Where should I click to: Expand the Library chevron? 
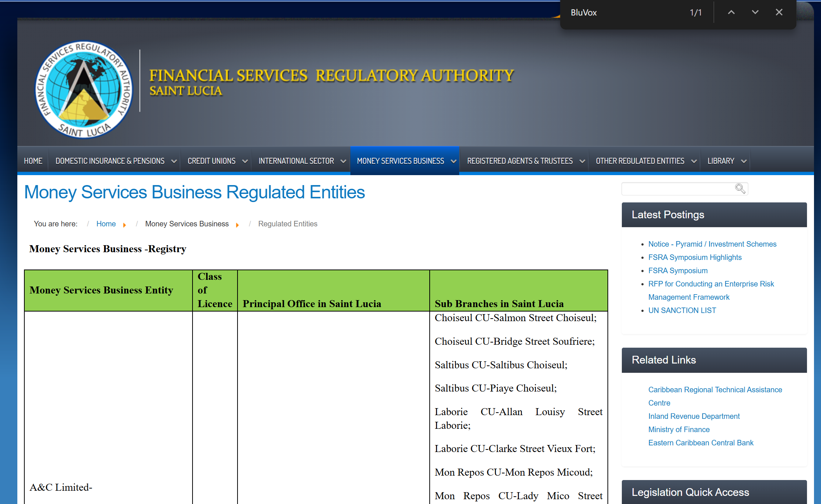click(744, 161)
